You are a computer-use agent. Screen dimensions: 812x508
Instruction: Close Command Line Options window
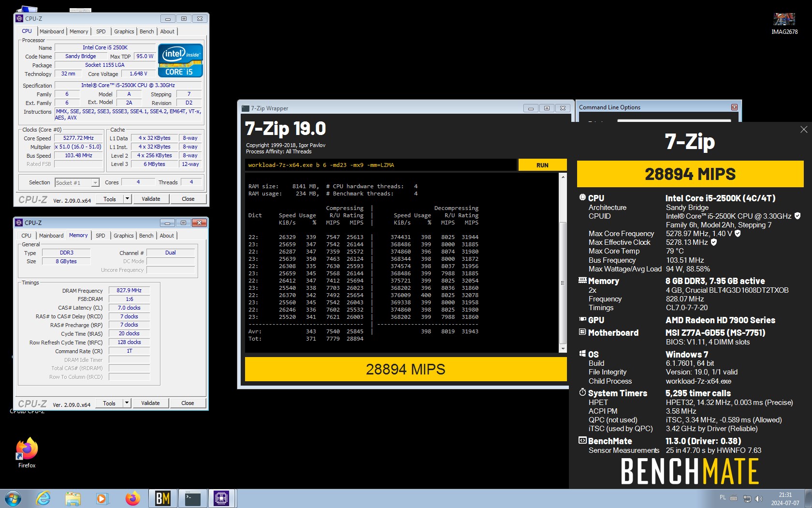734,107
